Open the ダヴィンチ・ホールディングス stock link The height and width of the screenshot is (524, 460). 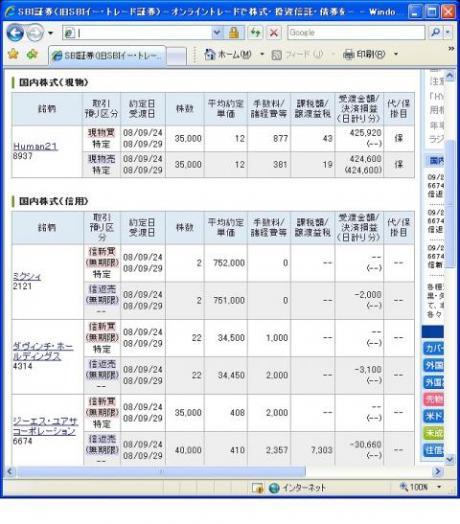coord(43,351)
